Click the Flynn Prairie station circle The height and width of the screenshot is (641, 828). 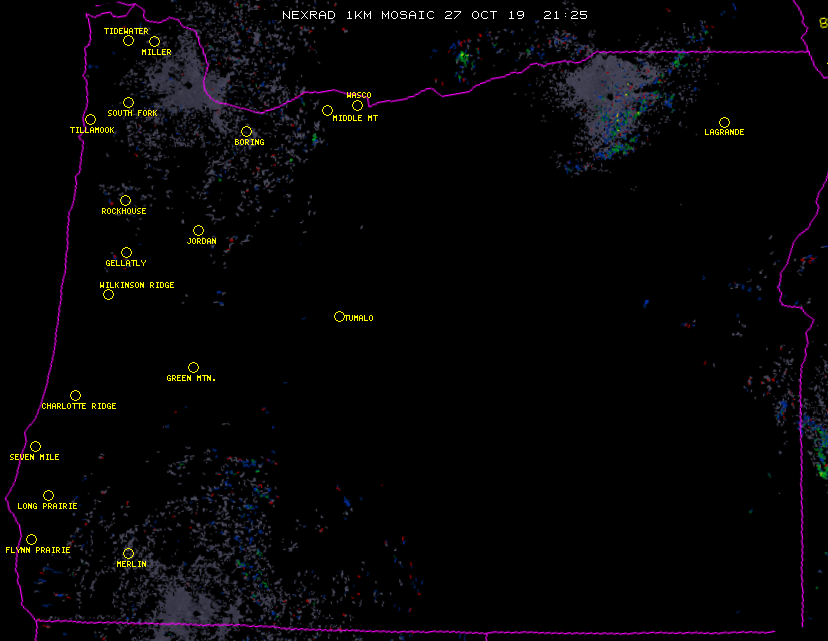point(31,540)
